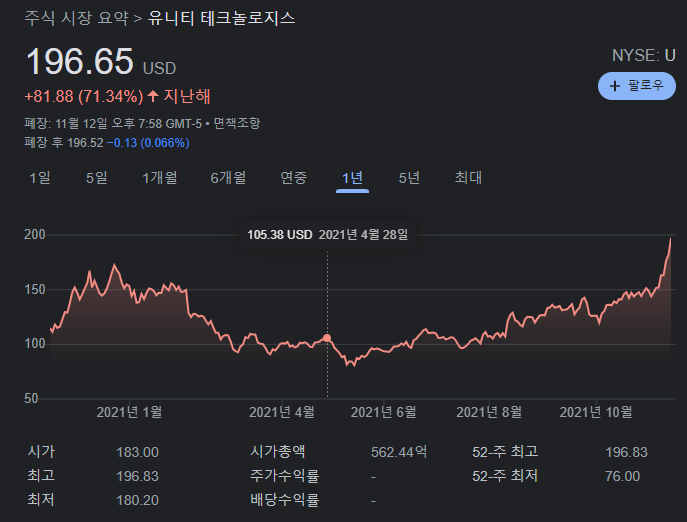Click the 시가 value 183.00

click(137, 452)
